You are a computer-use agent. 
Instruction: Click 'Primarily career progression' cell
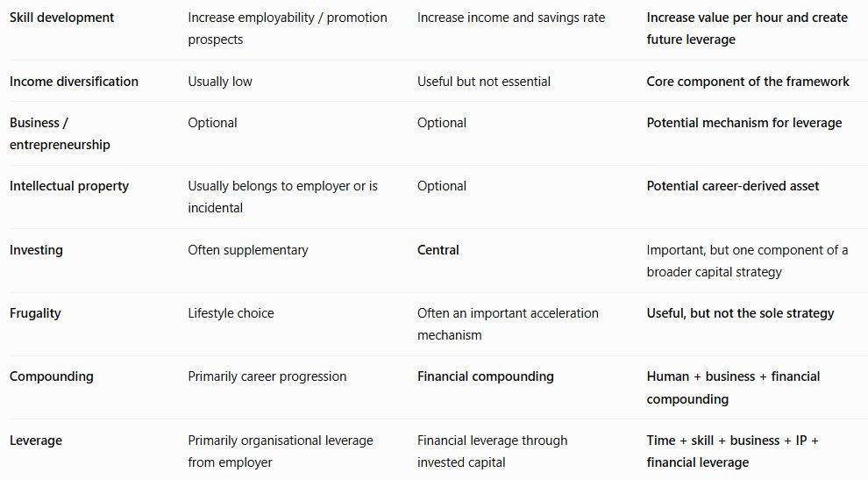[267, 376]
